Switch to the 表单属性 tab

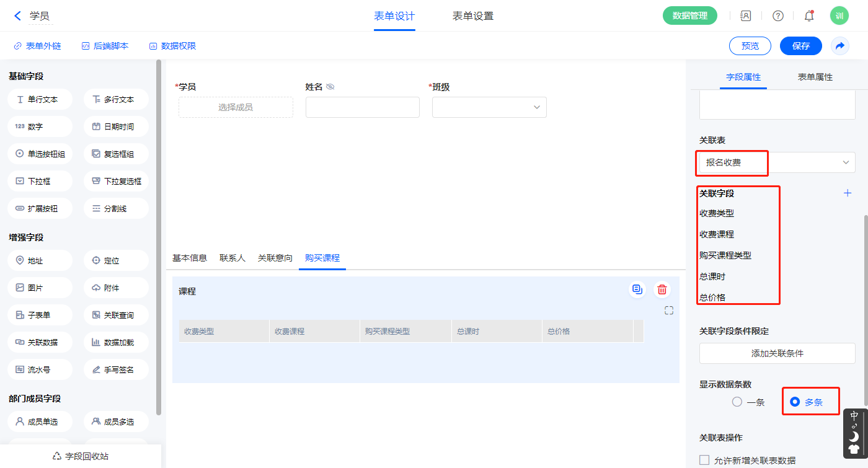tap(815, 77)
